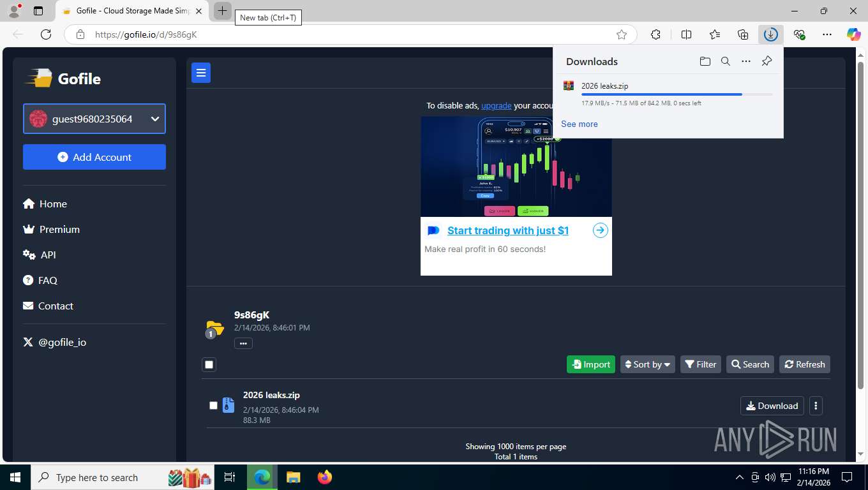Reload the page with refresh icon
Viewport: 868px width, 490px height.
45,34
